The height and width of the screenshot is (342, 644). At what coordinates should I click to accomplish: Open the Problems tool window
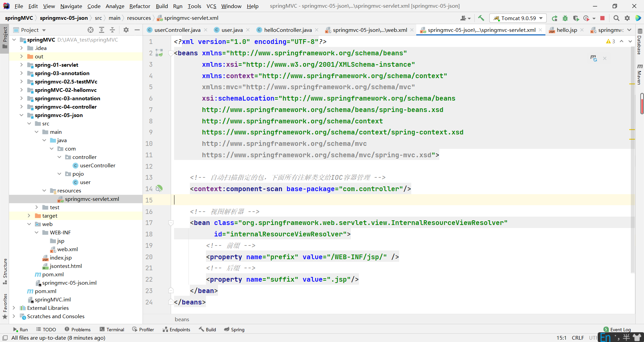(77, 330)
